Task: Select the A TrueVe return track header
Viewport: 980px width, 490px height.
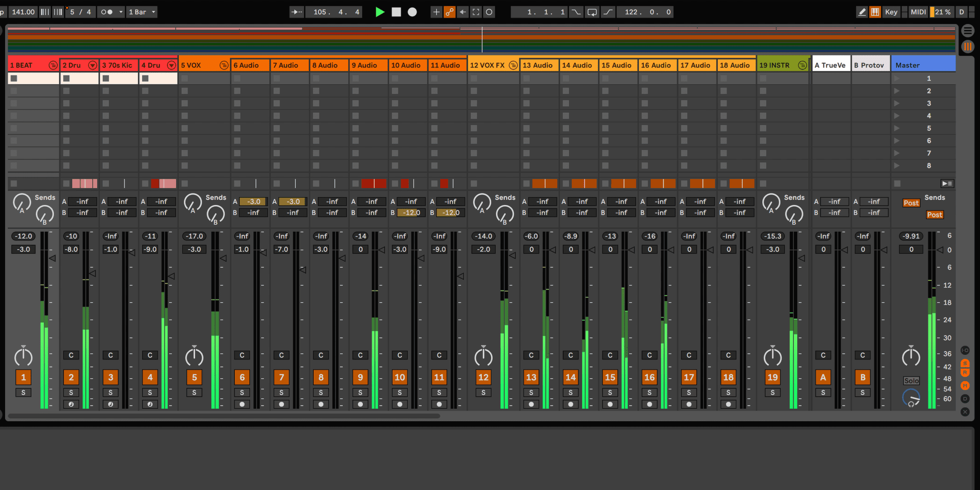Action: tap(831, 65)
